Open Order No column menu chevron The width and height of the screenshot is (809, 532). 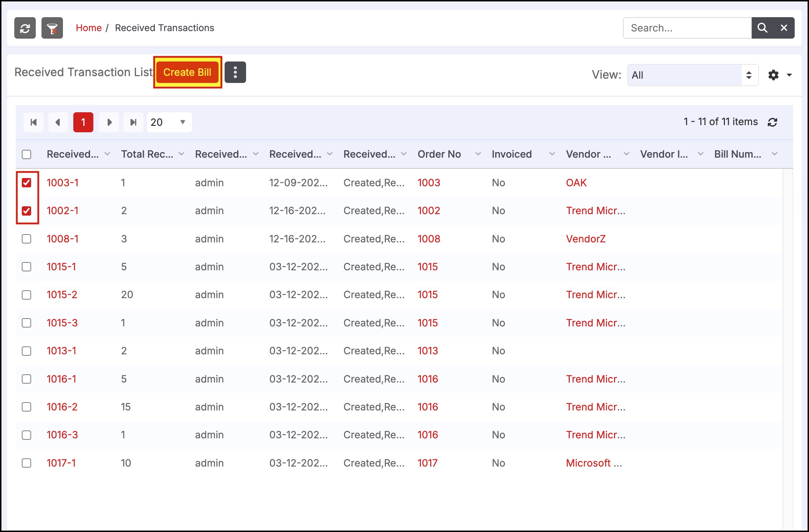pyautogui.click(x=478, y=154)
